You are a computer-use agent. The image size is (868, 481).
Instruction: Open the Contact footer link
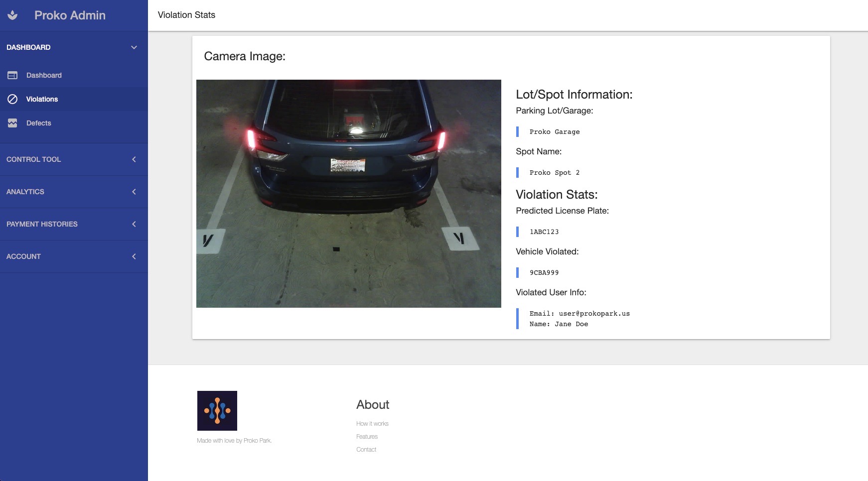coord(366,450)
